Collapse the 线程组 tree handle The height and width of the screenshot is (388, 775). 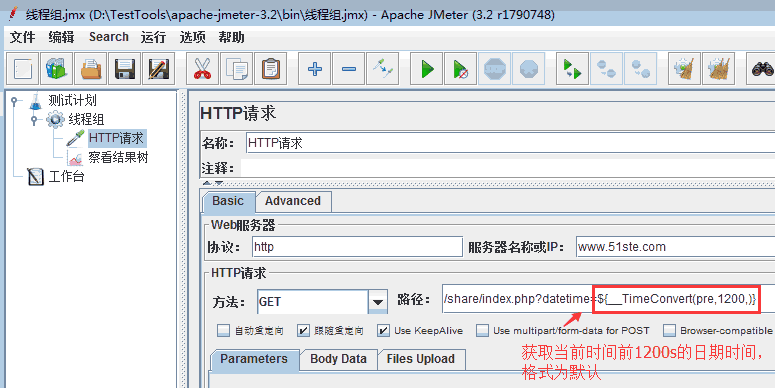(x=34, y=120)
